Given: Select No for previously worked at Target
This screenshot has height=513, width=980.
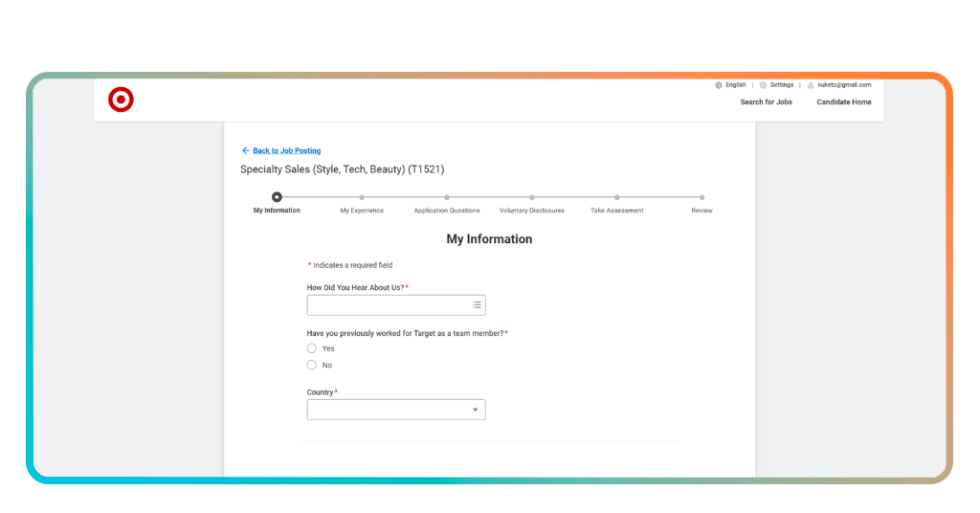Looking at the screenshot, I should click(x=312, y=365).
